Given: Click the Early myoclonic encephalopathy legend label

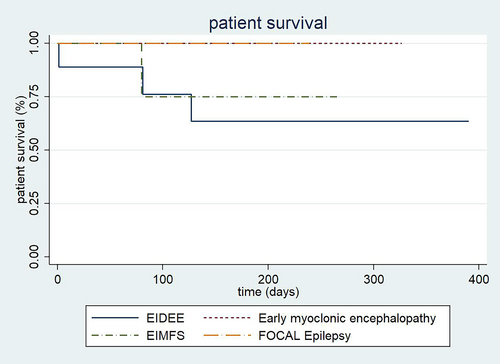Looking at the screenshot, I should pyautogui.click(x=347, y=318).
